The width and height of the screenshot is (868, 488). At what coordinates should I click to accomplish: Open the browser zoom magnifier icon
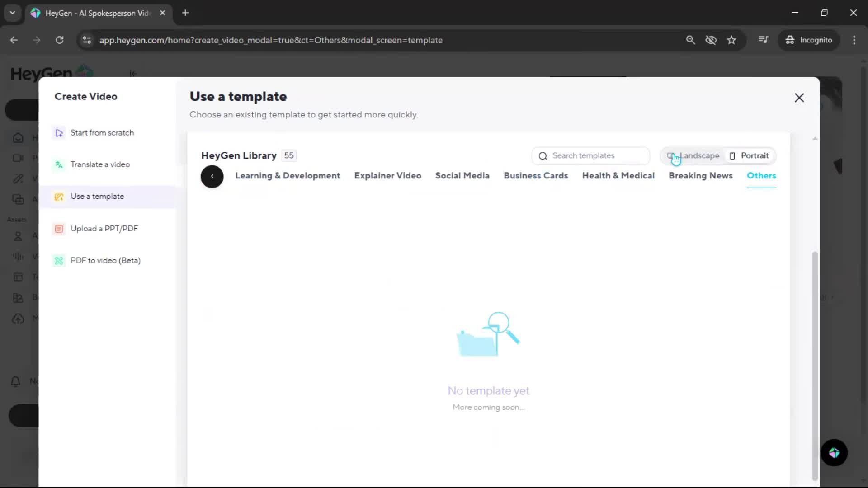(690, 40)
